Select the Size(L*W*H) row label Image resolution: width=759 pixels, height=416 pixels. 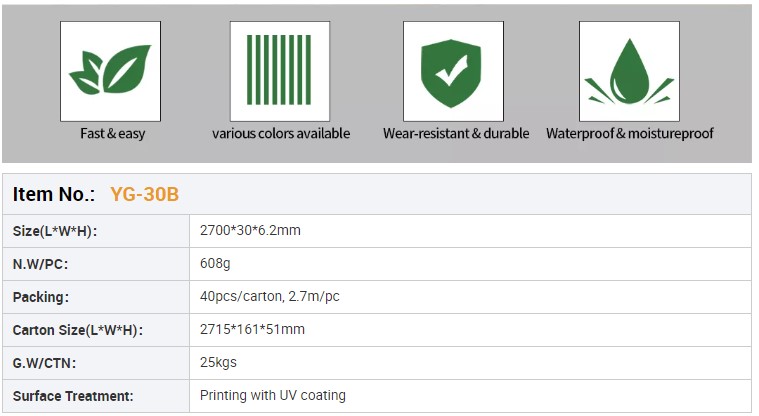(55, 232)
